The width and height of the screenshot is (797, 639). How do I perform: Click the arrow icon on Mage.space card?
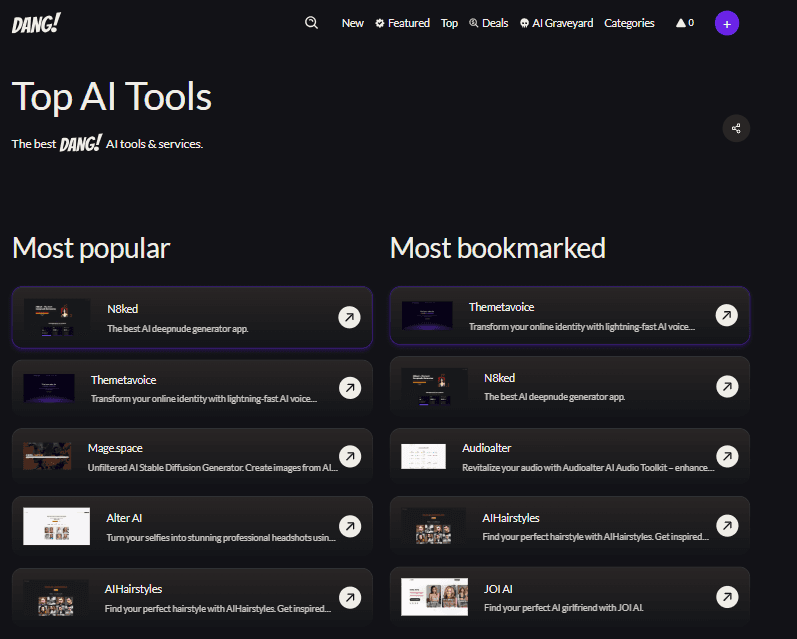click(350, 457)
